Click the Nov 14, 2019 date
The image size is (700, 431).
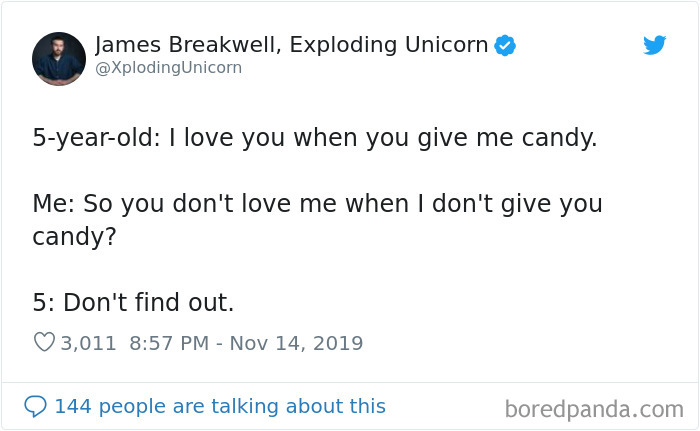pos(296,343)
